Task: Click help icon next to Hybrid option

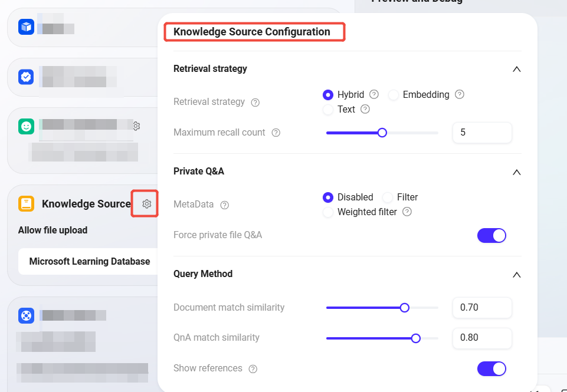Action: tap(374, 94)
